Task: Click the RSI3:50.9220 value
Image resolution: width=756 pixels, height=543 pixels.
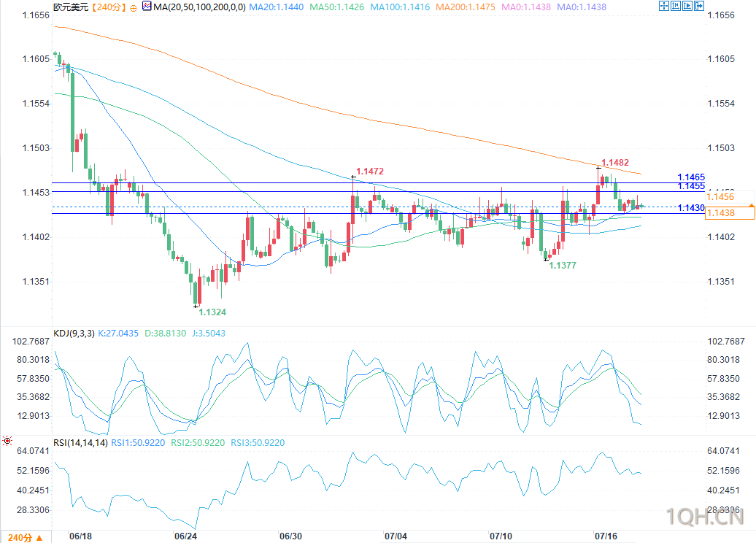Action: [258, 443]
